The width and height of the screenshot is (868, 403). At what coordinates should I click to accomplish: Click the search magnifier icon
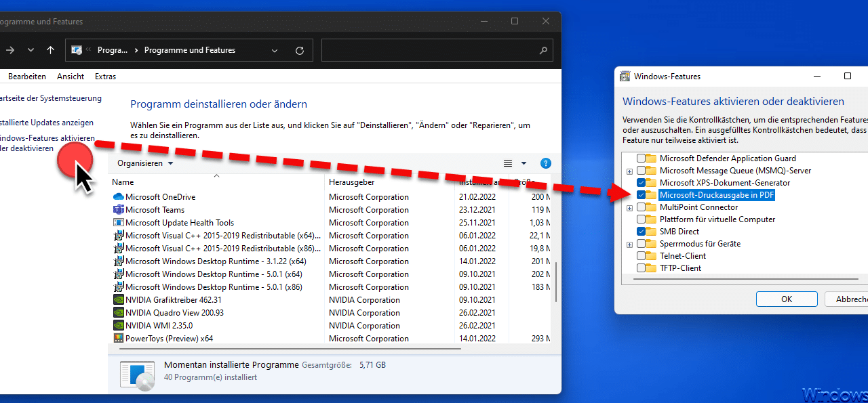(543, 50)
